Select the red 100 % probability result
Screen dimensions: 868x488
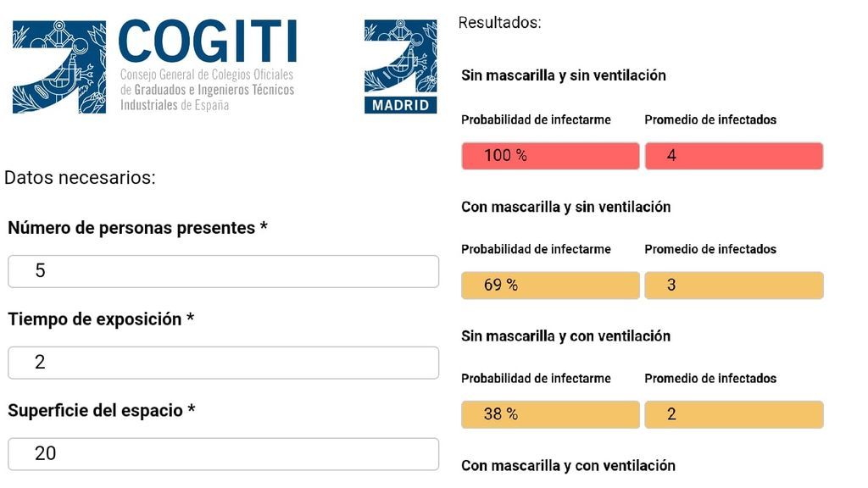(x=550, y=156)
